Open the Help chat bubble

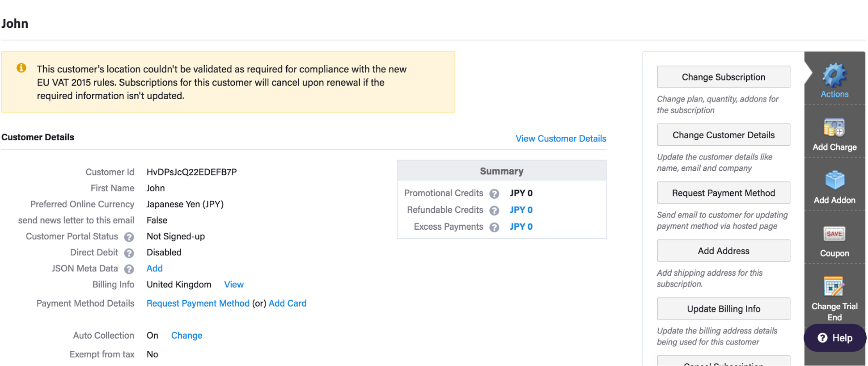tap(834, 338)
